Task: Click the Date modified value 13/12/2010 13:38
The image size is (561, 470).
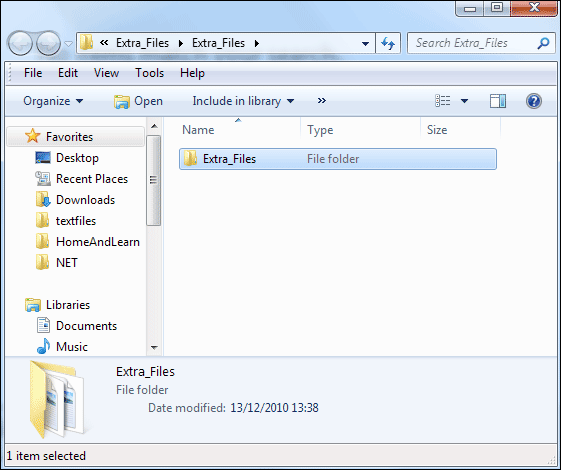Action: (x=274, y=408)
